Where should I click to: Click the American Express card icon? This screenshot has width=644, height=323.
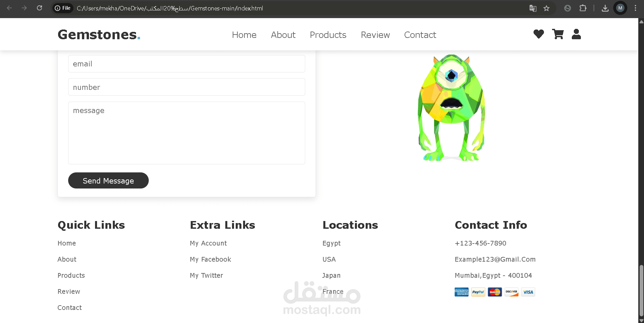click(x=461, y=292)
